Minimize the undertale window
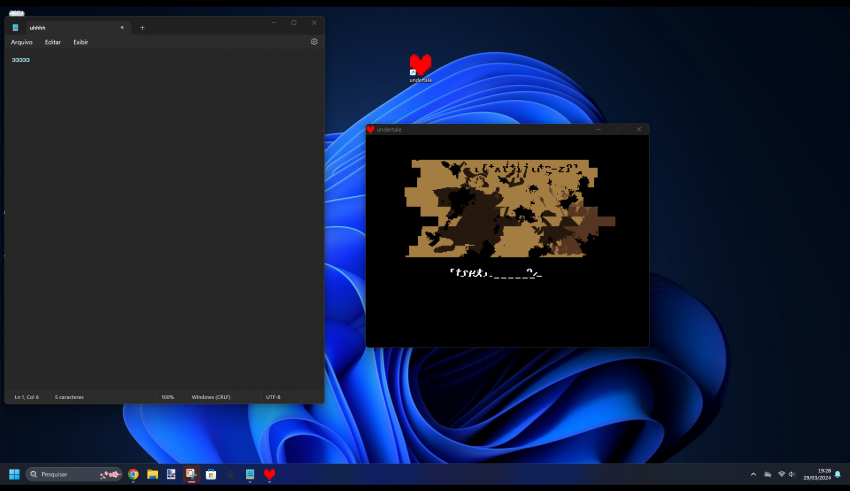The image size is (850, 491). point(598,130)
